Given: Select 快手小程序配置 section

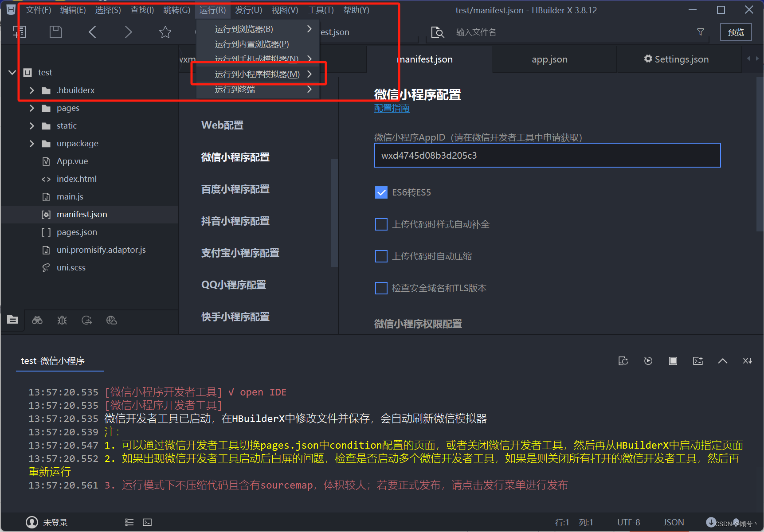Looking at the screenshot, I should [235, 317].
